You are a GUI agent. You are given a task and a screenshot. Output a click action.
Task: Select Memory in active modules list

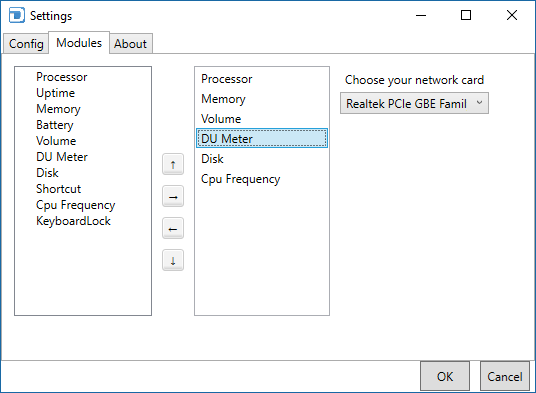(x=262, y=99)
